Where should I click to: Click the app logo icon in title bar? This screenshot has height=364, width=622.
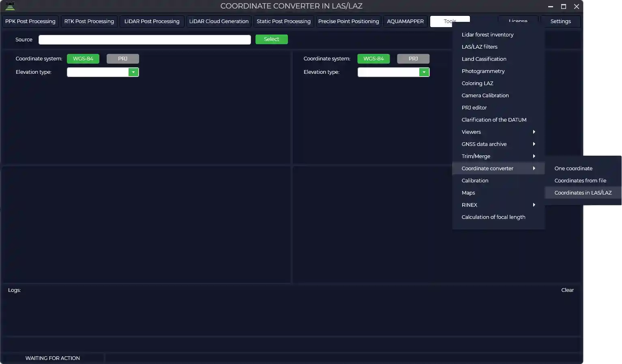[x=10, y=6]
